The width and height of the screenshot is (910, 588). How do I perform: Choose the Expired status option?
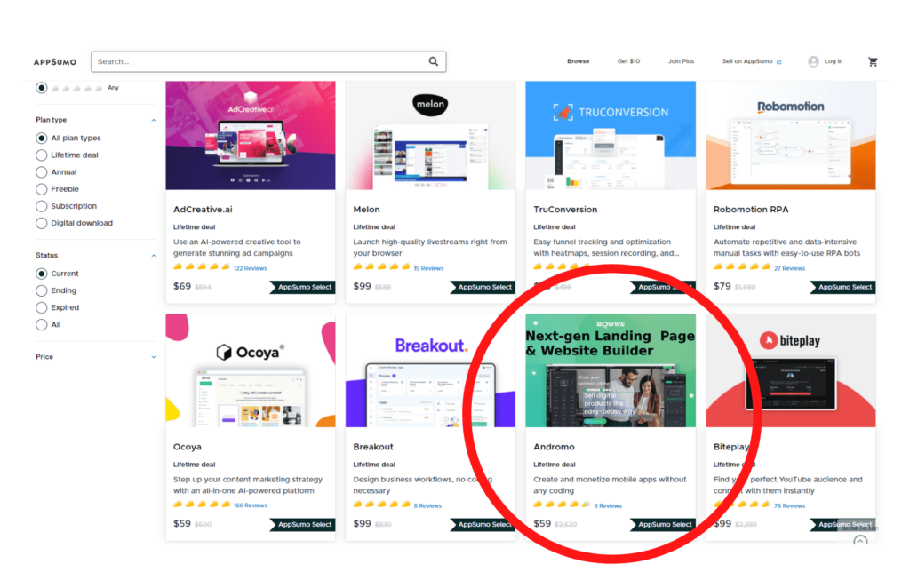[x=42, y=308]
